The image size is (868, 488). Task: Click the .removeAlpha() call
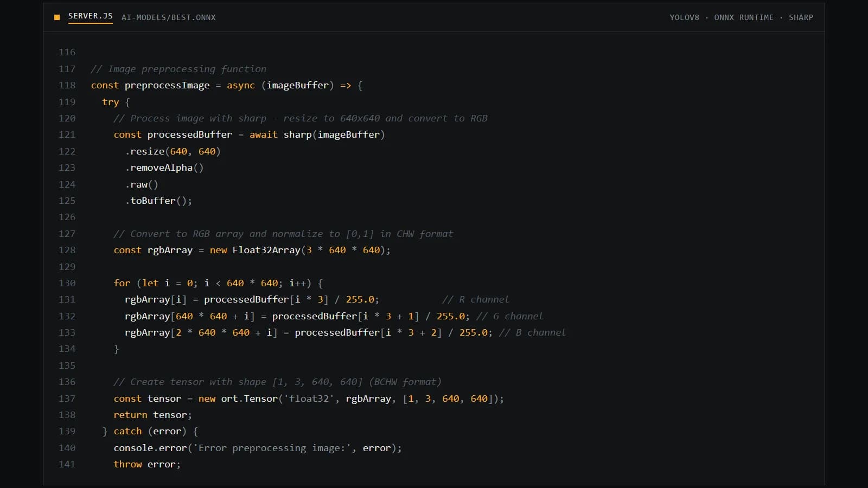[164, 168]
